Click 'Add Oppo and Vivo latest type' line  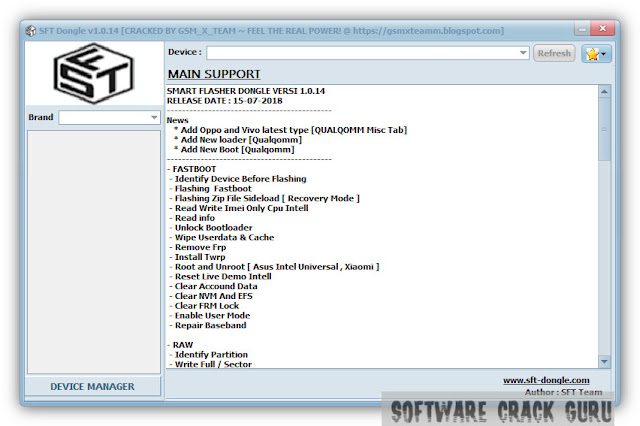pos(293,130)
